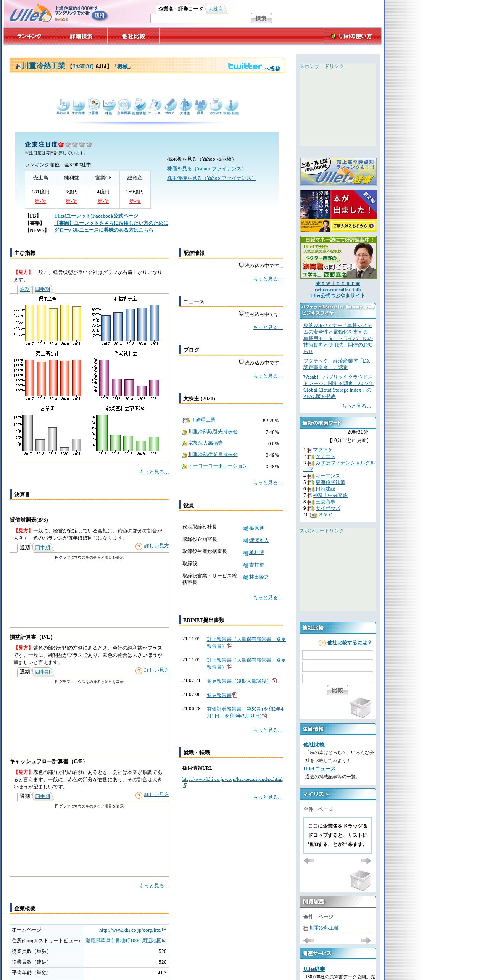
Task: Open the 決算書 document icon
Action: (x=93, y=106)
